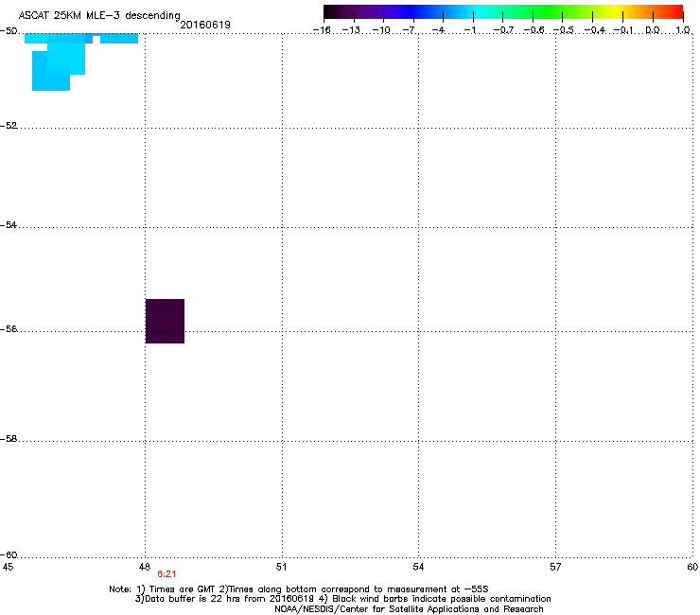The image size is (700, 615).
Task: Click the colorbar label -7
Action: click(x=409, y=30)
